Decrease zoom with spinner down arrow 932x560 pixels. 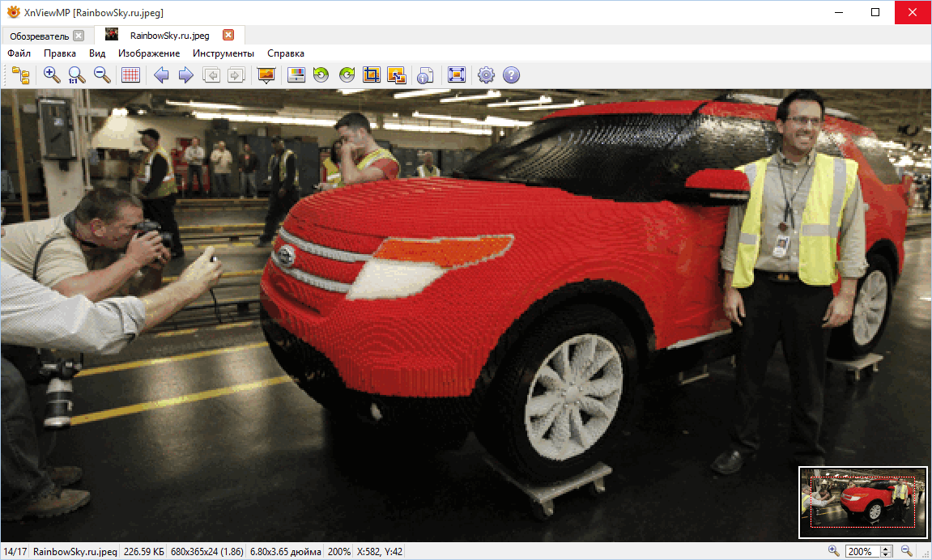click(886, 554)
